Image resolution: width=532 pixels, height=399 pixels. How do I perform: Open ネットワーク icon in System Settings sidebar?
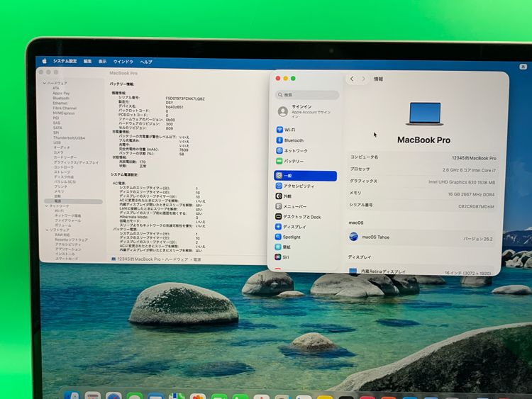tap(279, 150)
